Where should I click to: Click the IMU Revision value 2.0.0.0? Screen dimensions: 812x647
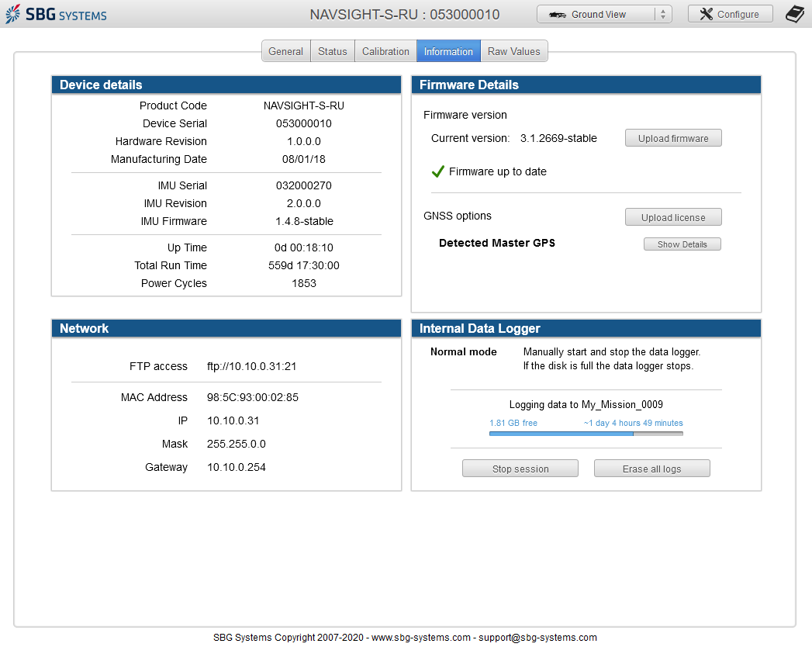(x=304, y=203)
